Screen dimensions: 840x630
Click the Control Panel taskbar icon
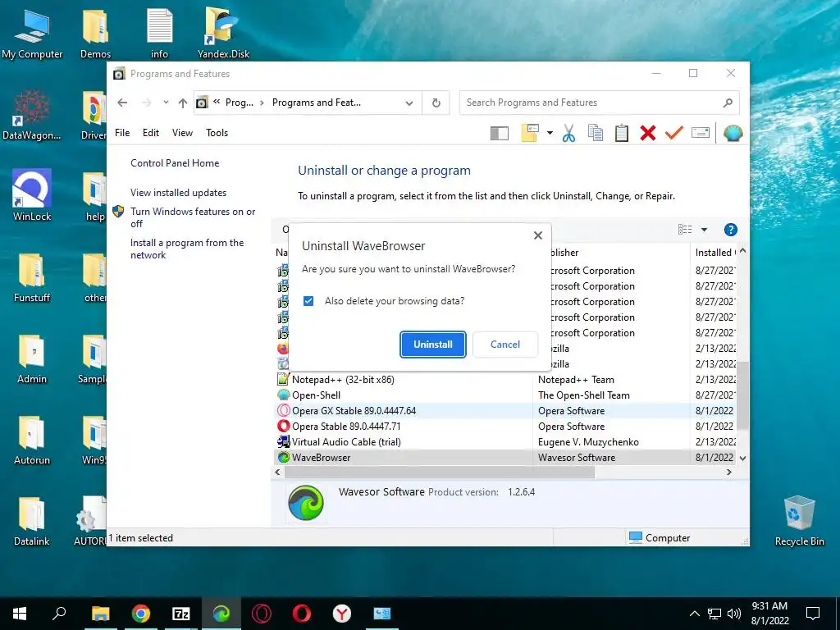[382, 614]
